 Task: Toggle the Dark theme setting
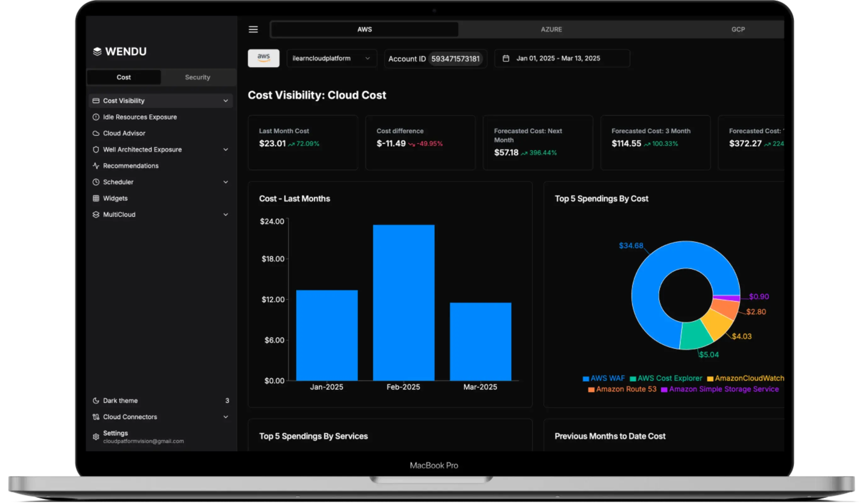161,400
